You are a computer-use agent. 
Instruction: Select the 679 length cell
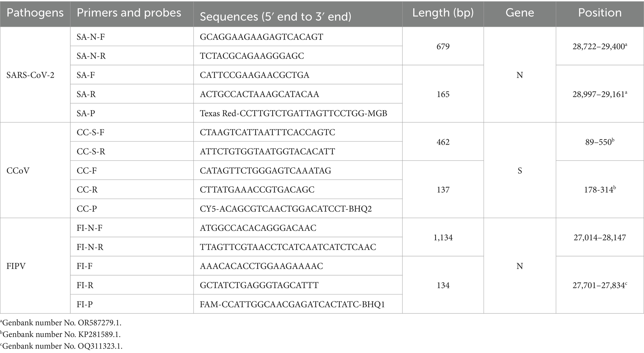tap(443, 46)
